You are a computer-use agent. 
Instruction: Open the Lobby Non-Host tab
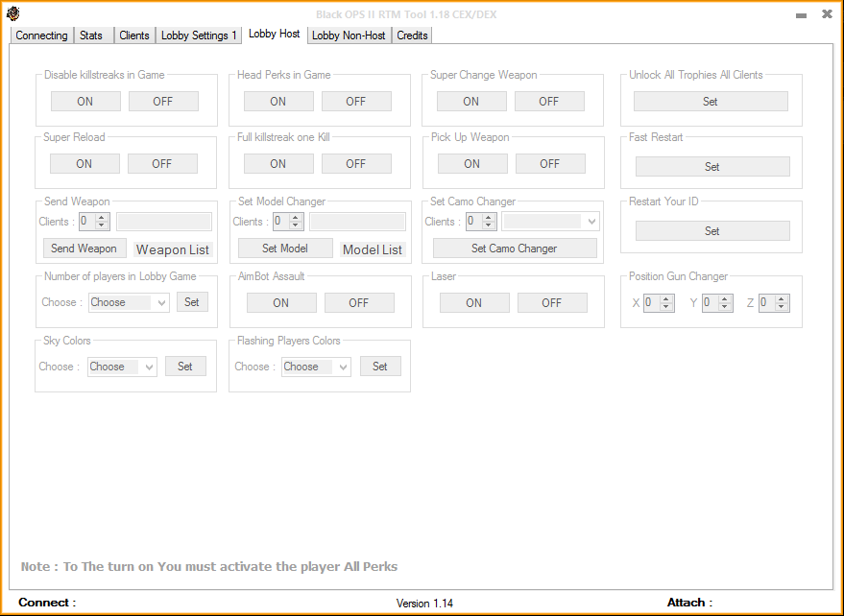pos(349,36)
